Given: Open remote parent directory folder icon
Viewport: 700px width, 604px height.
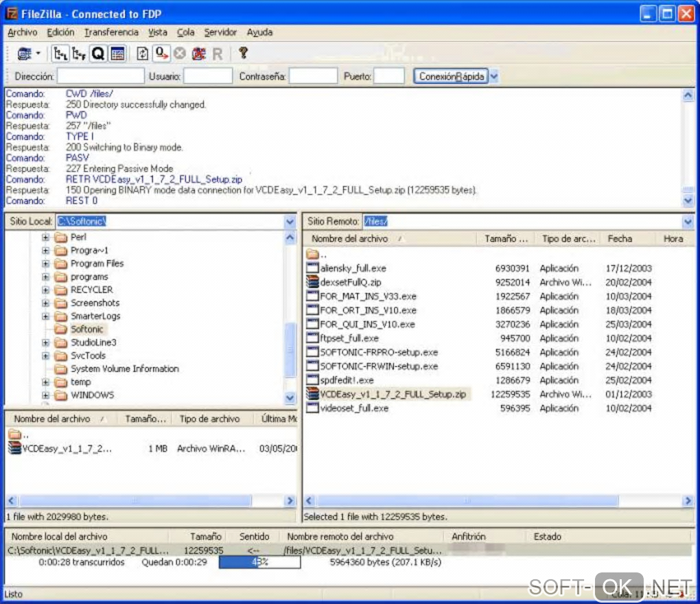Looking at the screenshot, I should click(312, 254).
